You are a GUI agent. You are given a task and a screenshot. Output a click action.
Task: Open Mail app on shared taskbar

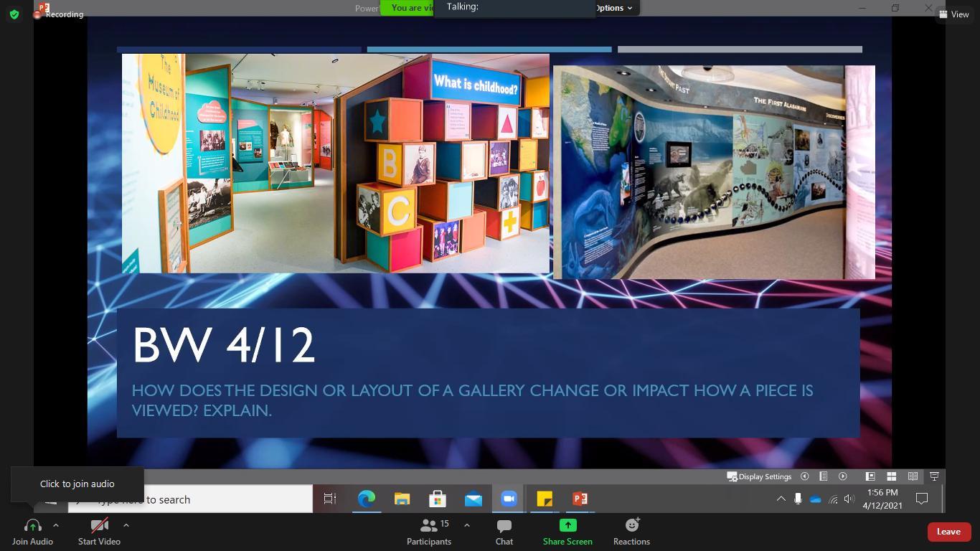(473, 499)
